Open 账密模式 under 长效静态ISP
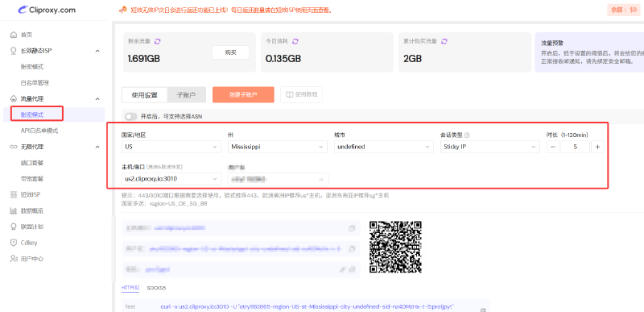 (32, 67)
